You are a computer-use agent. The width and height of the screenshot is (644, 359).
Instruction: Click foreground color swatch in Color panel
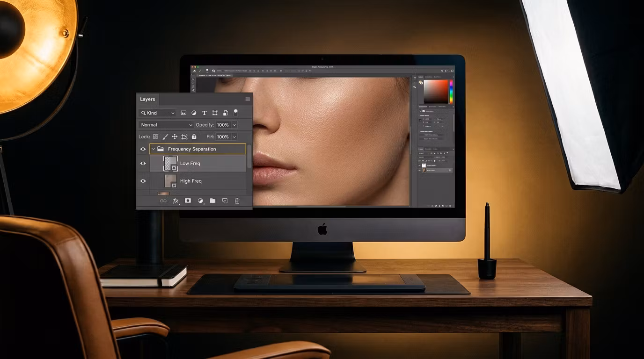[420, 82]
